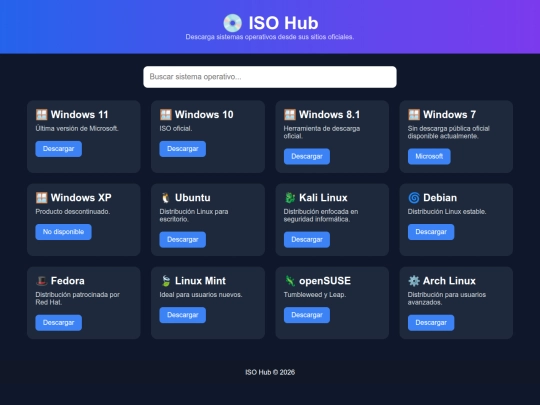
Task: Click the Windows 11 window icon
Action: tap(42, 114)
